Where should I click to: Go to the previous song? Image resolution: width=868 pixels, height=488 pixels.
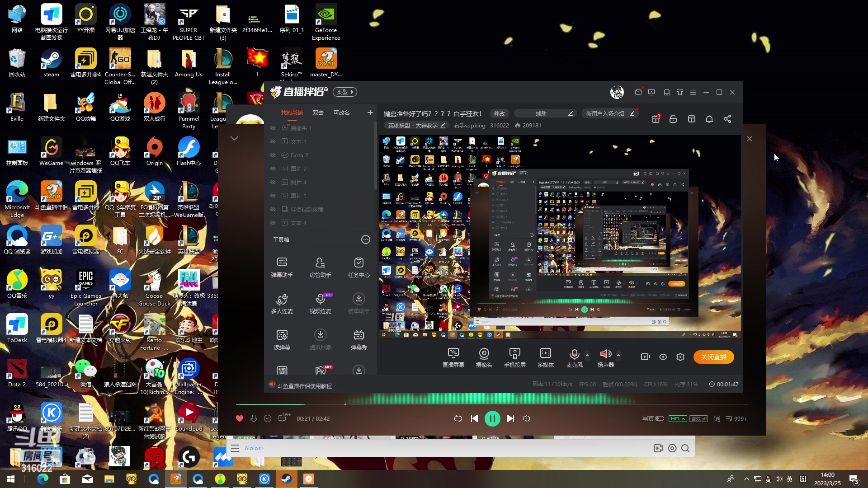[474, 418]
